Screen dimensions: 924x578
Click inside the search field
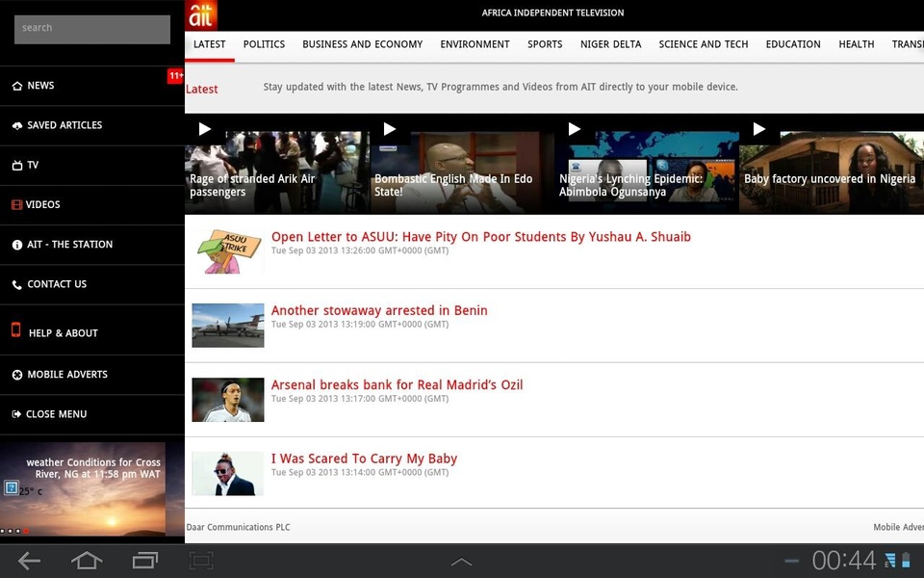click(92, 30)
